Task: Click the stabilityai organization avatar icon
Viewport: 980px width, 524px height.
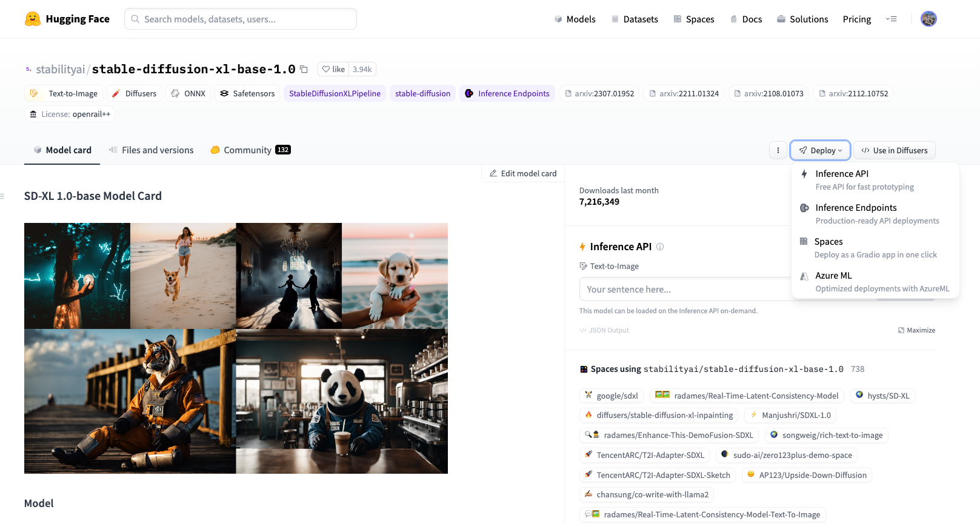Action: pos(28,69)
